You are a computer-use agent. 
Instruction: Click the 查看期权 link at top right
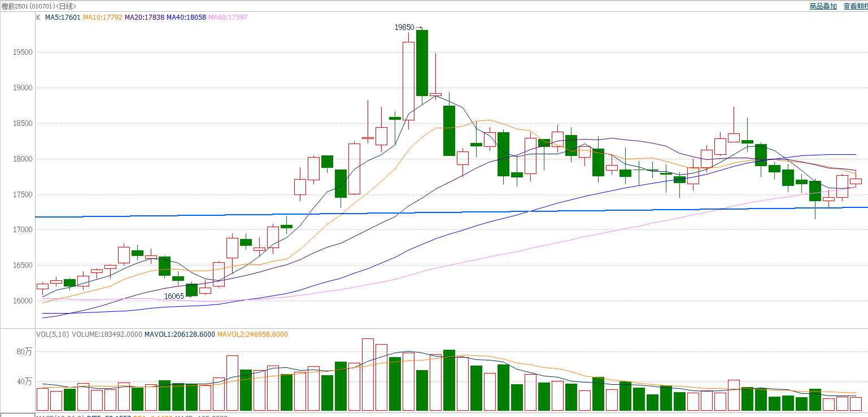pos(856,6)
